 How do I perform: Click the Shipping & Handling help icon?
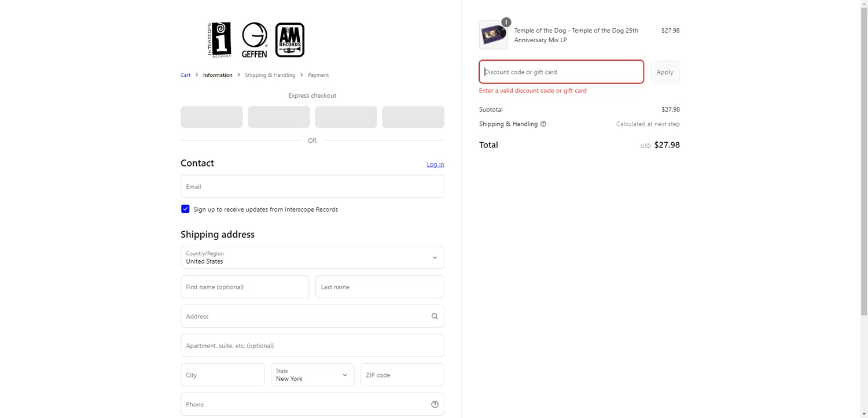543,124
